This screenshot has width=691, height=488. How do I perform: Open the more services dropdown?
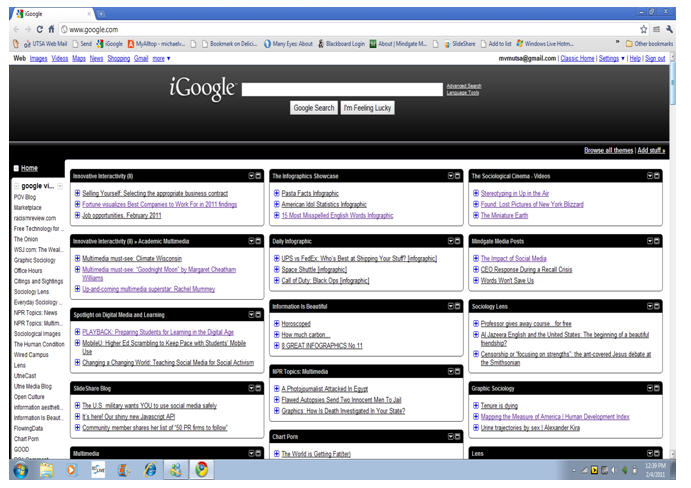pos(161,59)
